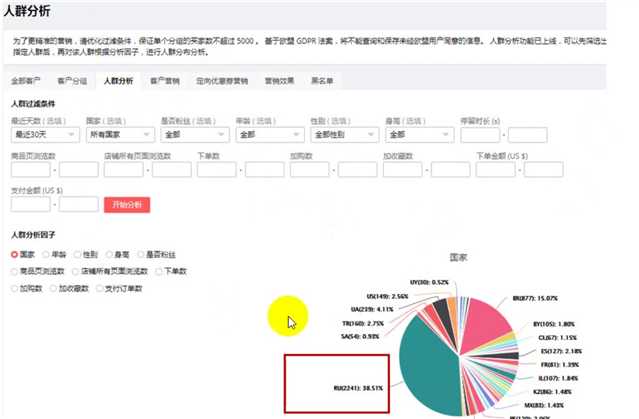
Task: Click the FR(81): 1.39% chart label
Action: (x=560, y=364)
